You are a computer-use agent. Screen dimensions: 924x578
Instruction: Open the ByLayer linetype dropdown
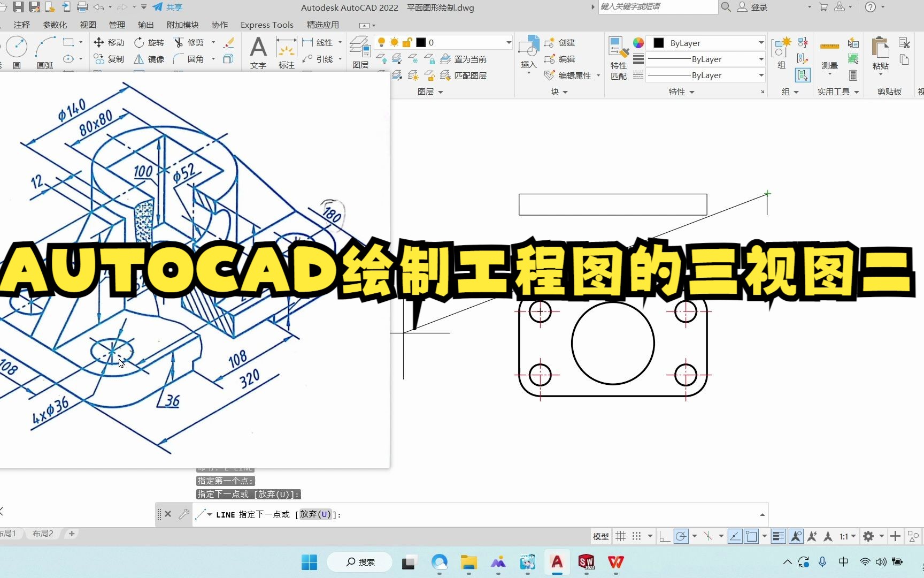point(761,75)
